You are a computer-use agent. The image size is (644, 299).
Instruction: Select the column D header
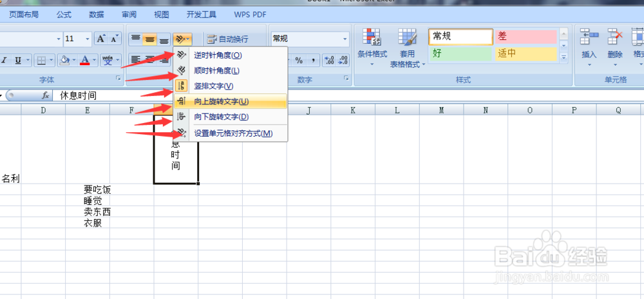(43, 110)
